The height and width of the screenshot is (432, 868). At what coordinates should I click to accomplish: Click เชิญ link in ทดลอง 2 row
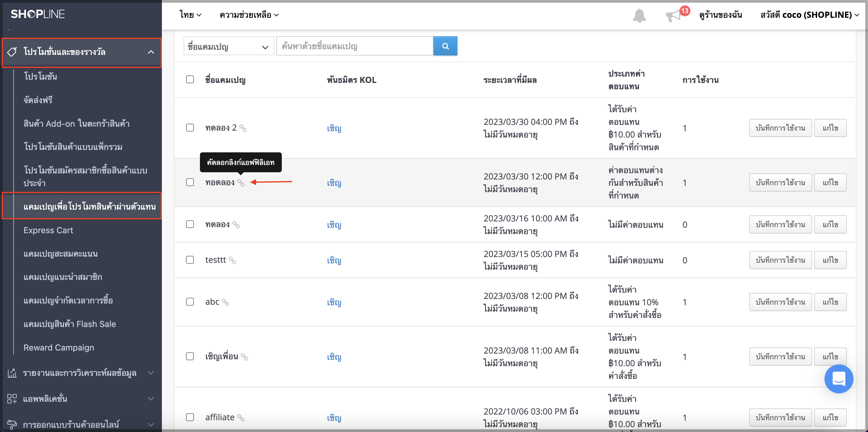(x=334, y=128)
